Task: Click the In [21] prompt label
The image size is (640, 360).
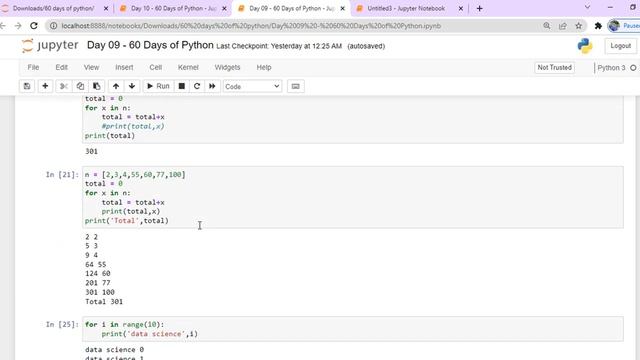Action: click(x=62, y=175)
